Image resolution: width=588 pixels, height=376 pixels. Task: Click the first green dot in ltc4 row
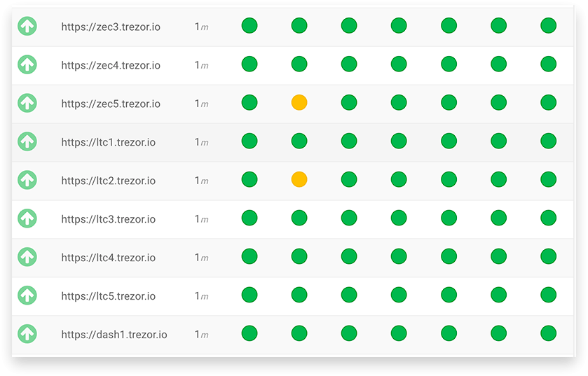[249, 256]
